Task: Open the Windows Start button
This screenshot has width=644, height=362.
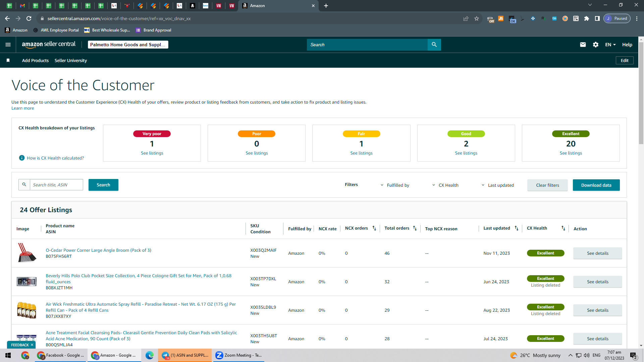Action: [x=8, y=355]
